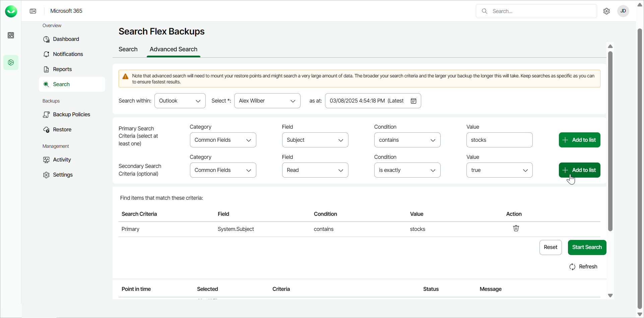
Task: Open Dashboard from the sidebar
Action: click(x=66, y=39)
